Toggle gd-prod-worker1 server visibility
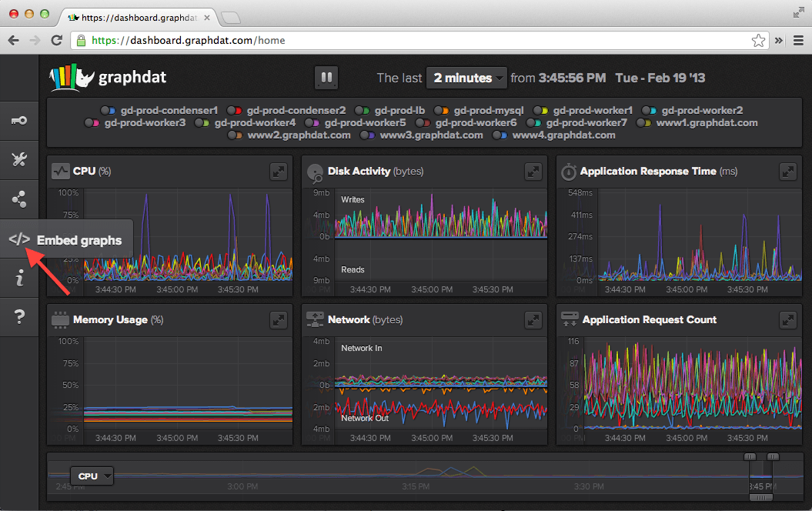Image resolution: width=812 pixels, height=511 pixels. [540, 110]
